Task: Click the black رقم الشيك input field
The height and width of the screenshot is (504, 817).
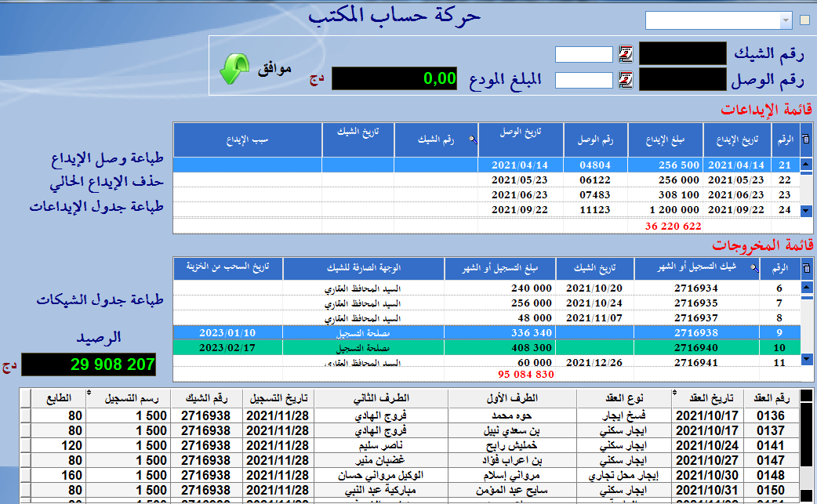Action: (x=682, y=54)
